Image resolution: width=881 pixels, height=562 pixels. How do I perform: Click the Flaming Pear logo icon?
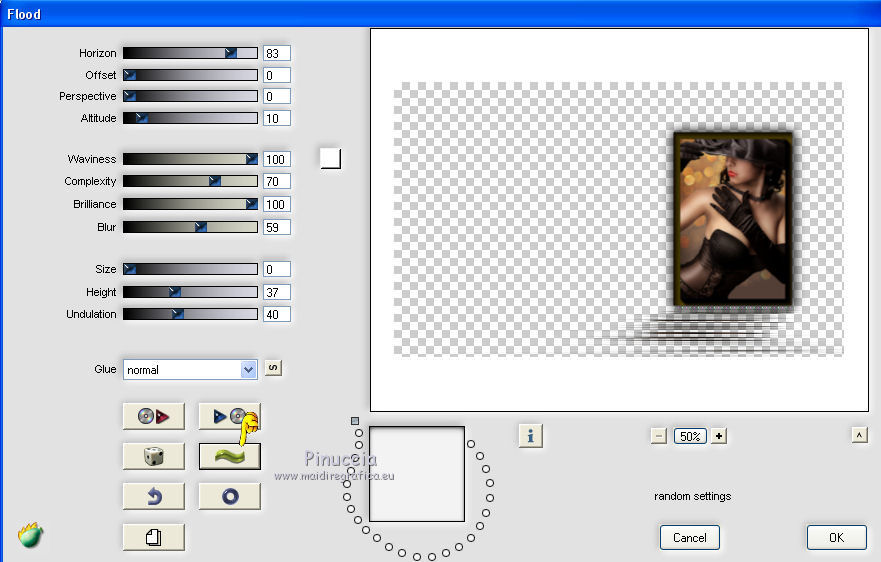point(30,534)
